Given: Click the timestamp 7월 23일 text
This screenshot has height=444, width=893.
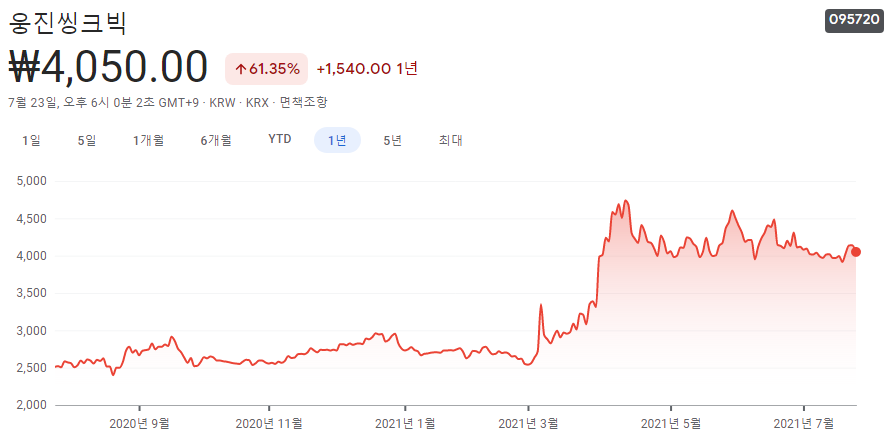Looking at the screenshot, I should [x=32, y=103].
